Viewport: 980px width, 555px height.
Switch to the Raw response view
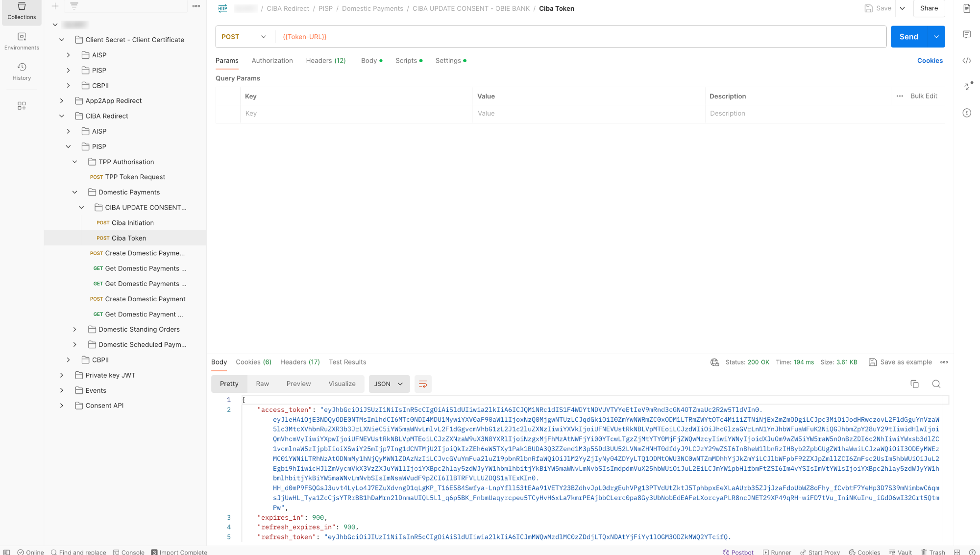point(262,384)
